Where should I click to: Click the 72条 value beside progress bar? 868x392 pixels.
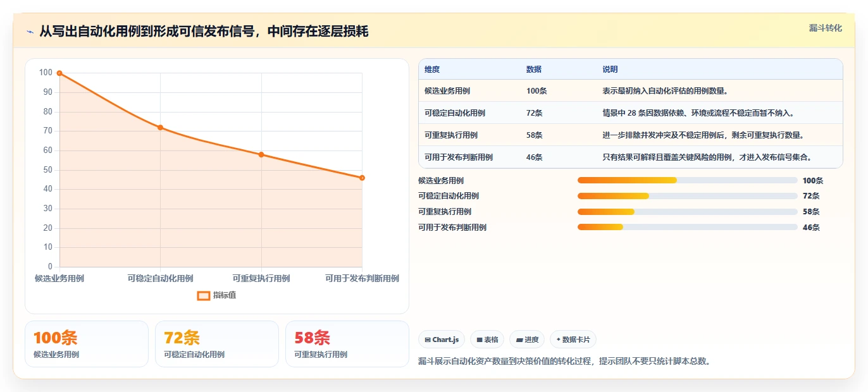coord(811,196)
